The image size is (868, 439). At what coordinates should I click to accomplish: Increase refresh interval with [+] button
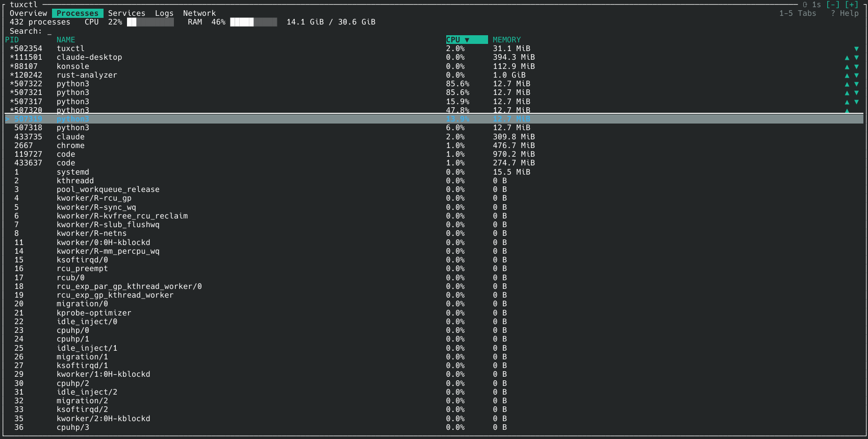coord(852,5)
